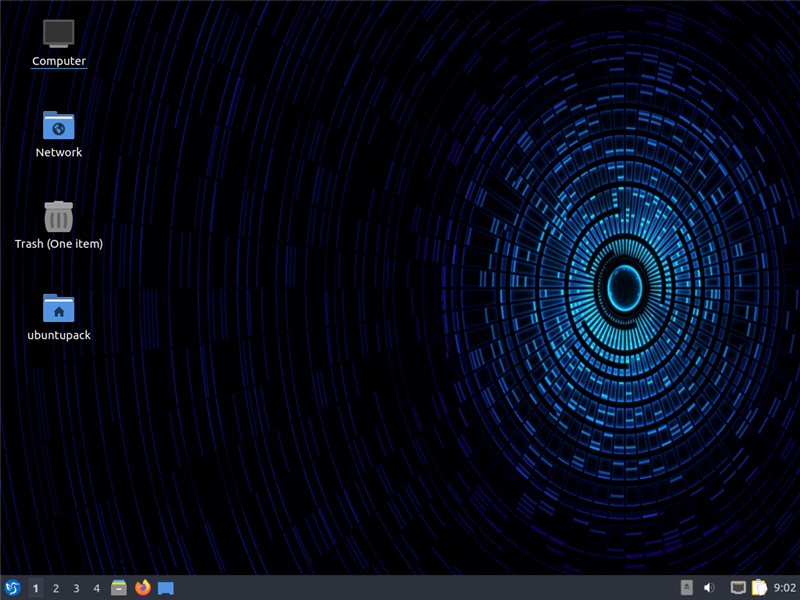The image size is (800, 600).
Task: Select the ubuntupack home folder icon
Action: coord(59,308)
